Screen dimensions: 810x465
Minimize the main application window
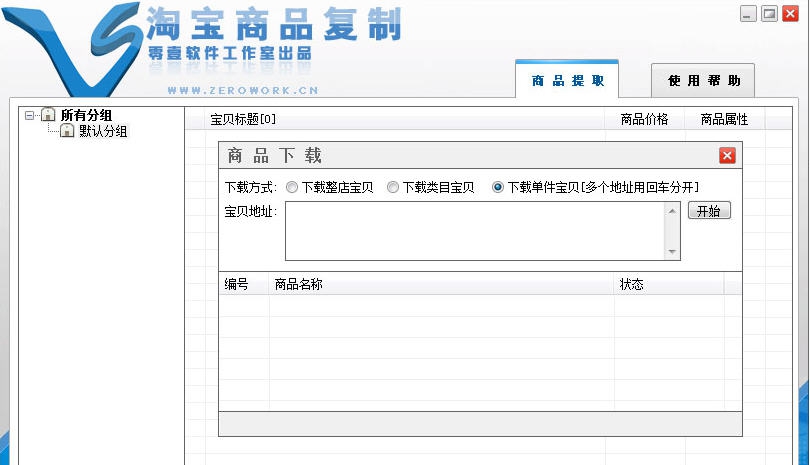pyautogui.click(x=748, y=13)
